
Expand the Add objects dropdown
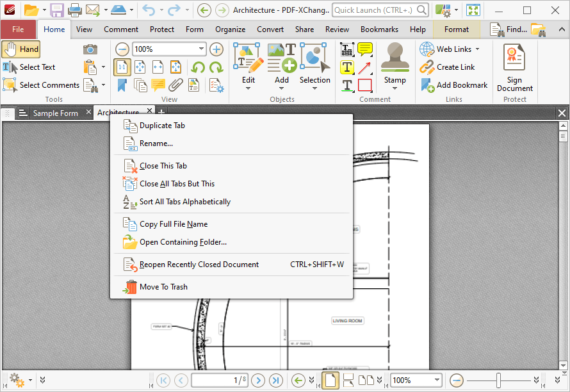tap(281, 88)
